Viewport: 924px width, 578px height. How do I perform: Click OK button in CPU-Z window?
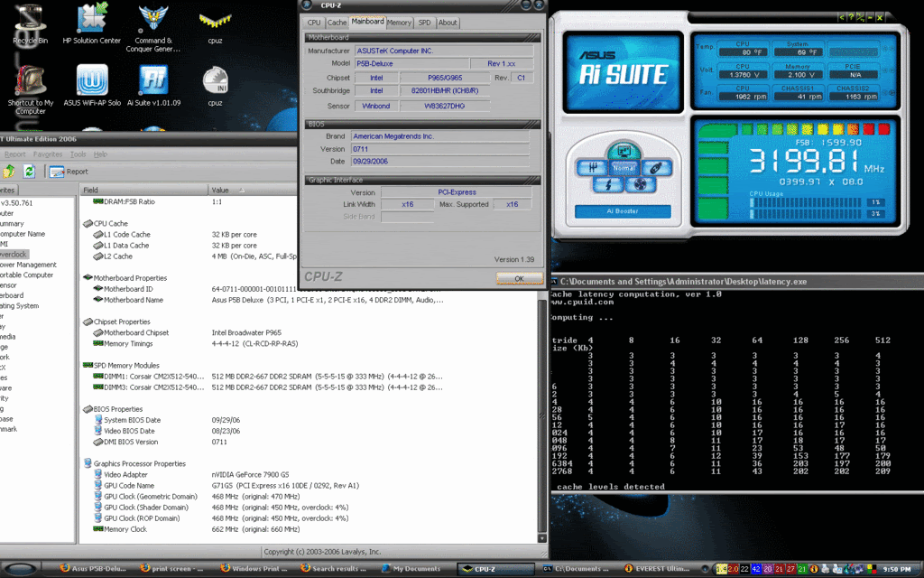[x=519, y=278]
